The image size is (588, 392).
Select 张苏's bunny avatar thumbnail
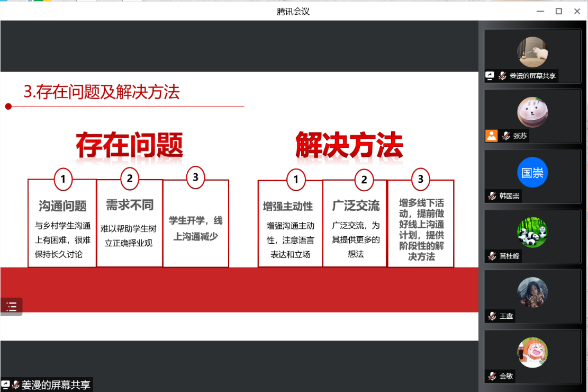click(x=532, y=112)
